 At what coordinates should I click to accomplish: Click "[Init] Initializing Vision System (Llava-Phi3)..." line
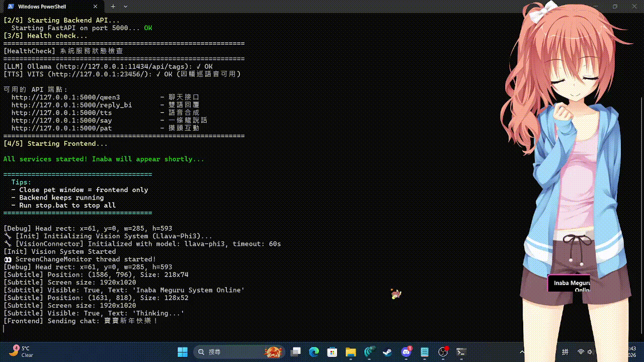click(108, 236)
